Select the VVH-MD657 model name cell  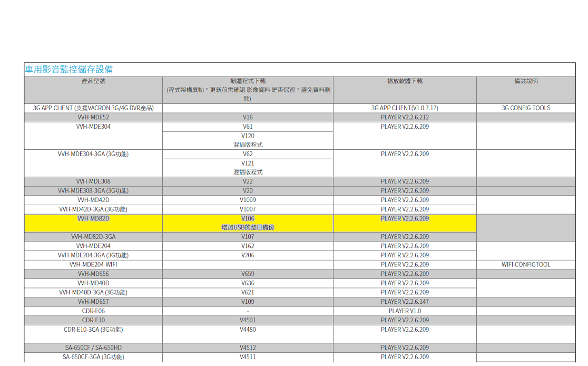(x=93, y=302)
